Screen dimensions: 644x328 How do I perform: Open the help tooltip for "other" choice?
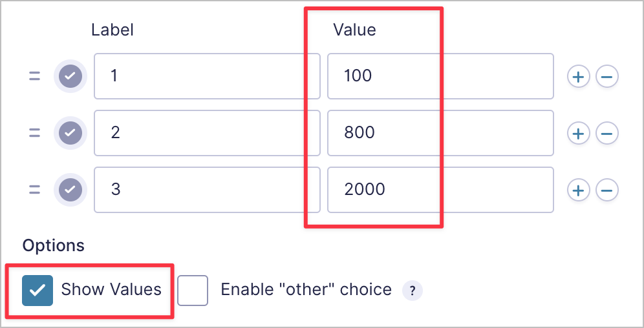413,291
